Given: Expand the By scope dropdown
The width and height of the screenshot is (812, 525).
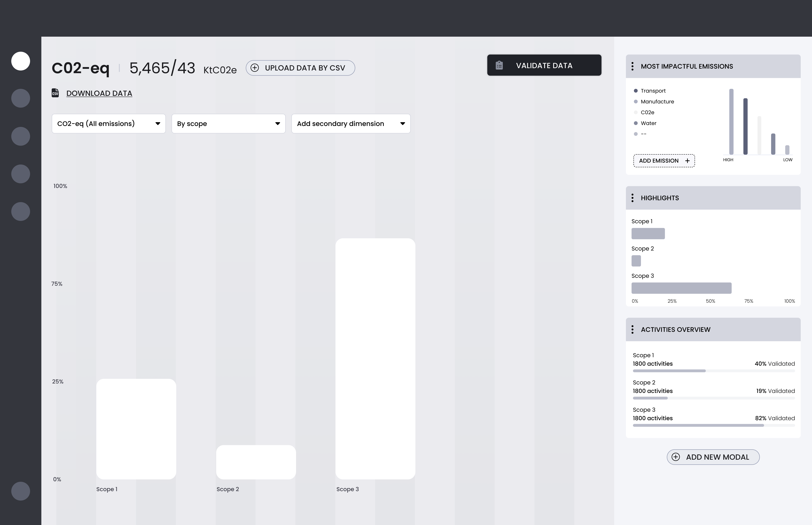Looking at the screenshot, I should coord(228,124).
